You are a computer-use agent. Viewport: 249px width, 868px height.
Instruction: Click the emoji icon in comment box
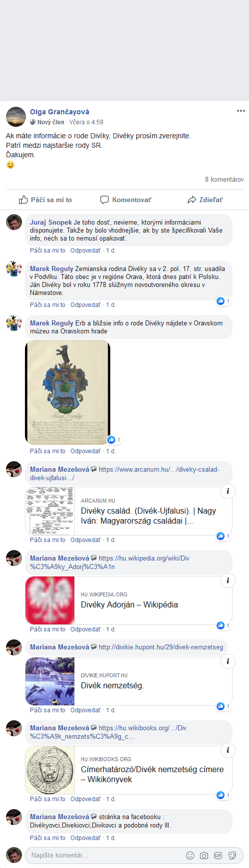coord(190,856)
